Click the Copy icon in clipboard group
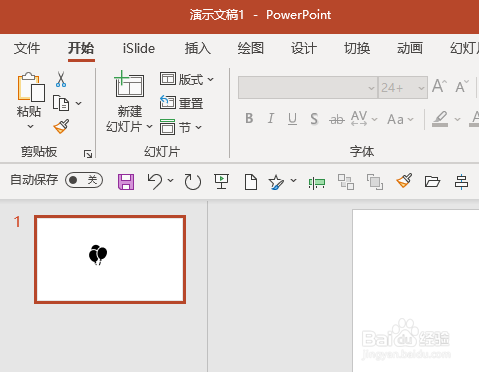 pos(61,103)
